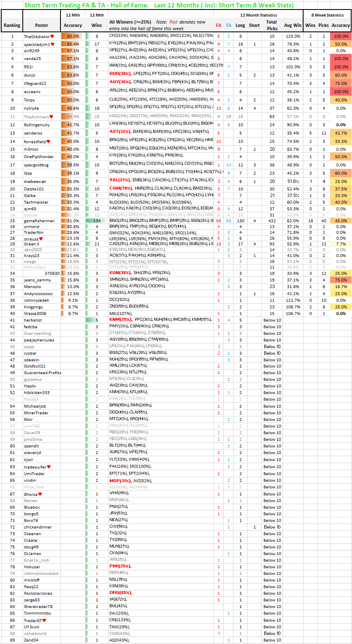Select the red heart beside 8horse
This screenshot has height=644, width=352.
point(40,494)
